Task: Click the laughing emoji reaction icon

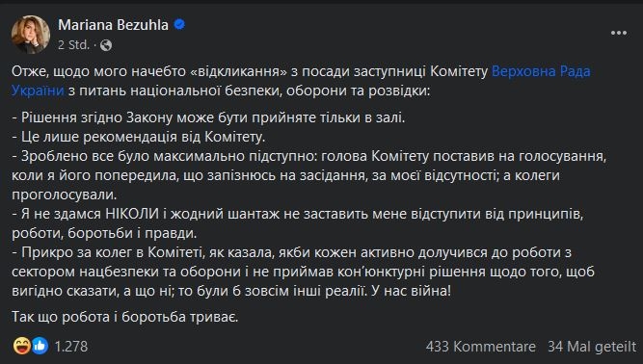Action: click(x=22, y=346)
